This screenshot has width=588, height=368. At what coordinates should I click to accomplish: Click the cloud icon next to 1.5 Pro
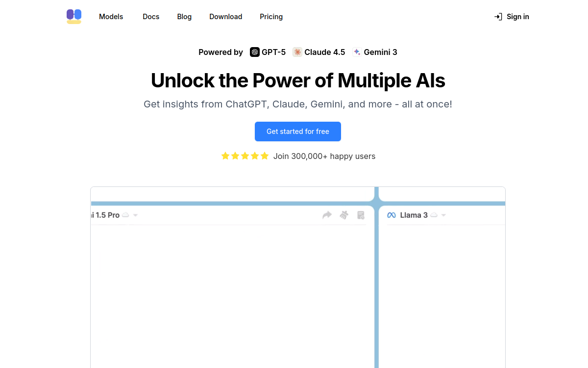[x=126, y=215]
